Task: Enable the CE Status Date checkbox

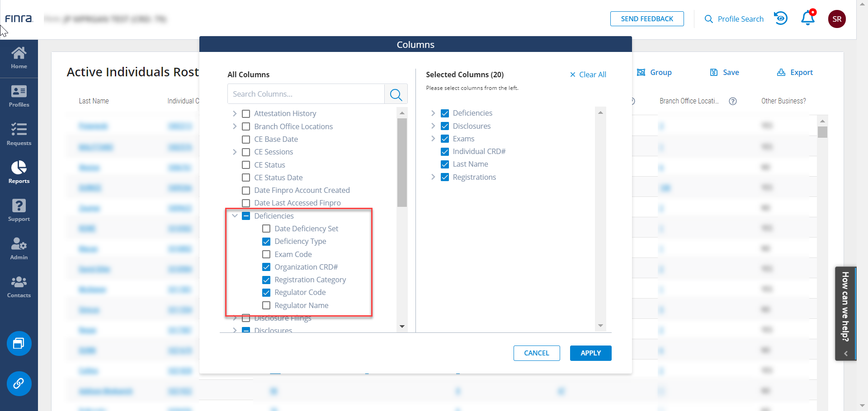Action: point(246,178)
